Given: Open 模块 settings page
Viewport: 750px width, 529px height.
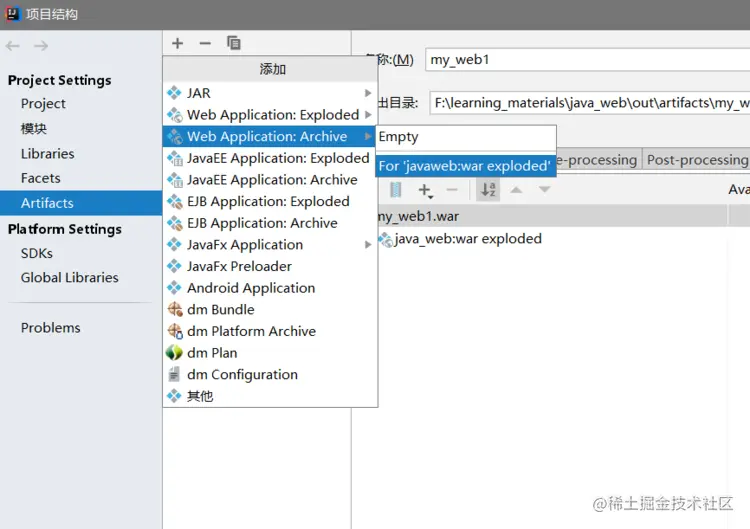Looking at the screenshot, I should pyautogui.click(x=33, y=128).
